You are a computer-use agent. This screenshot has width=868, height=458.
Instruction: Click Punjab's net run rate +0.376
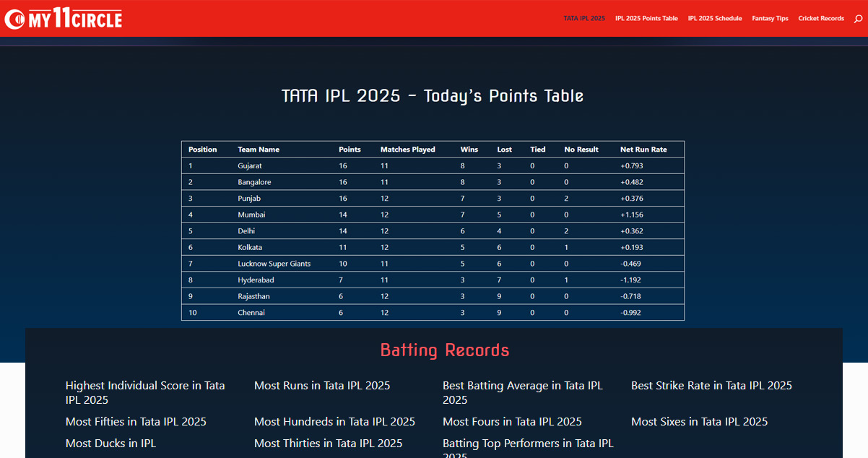[632, 199]
